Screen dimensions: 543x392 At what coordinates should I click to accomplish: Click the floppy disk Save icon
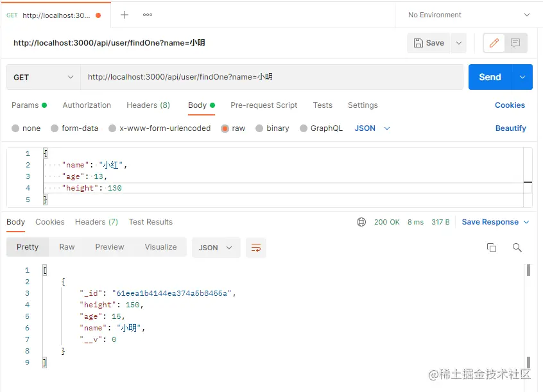click(x=418, y=43)
